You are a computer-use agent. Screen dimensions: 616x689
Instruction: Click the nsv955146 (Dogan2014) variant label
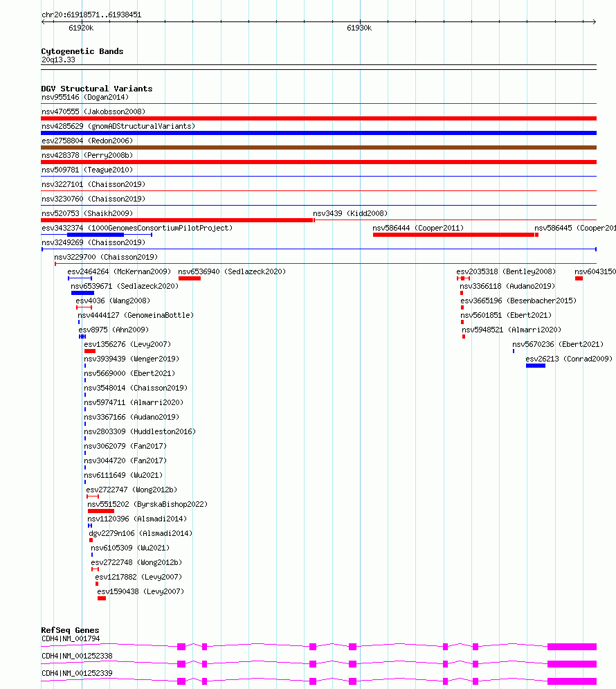[84, 97]
